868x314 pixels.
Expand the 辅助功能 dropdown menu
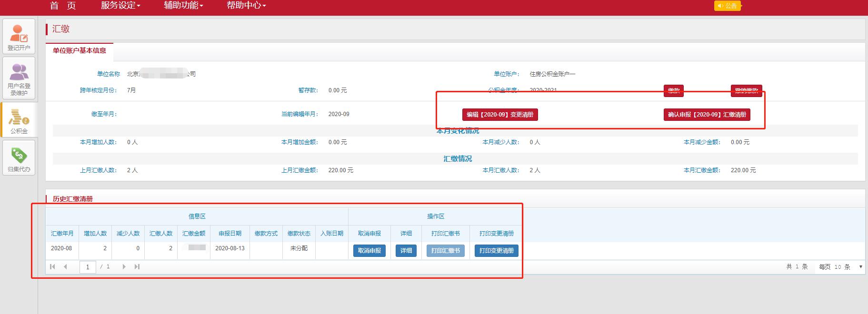tap(183, 6)
